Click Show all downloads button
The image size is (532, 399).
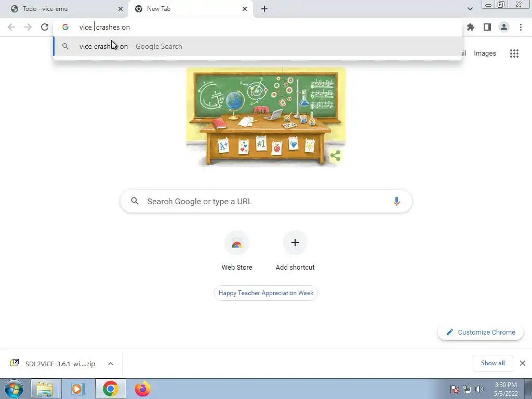pos(493,363)
